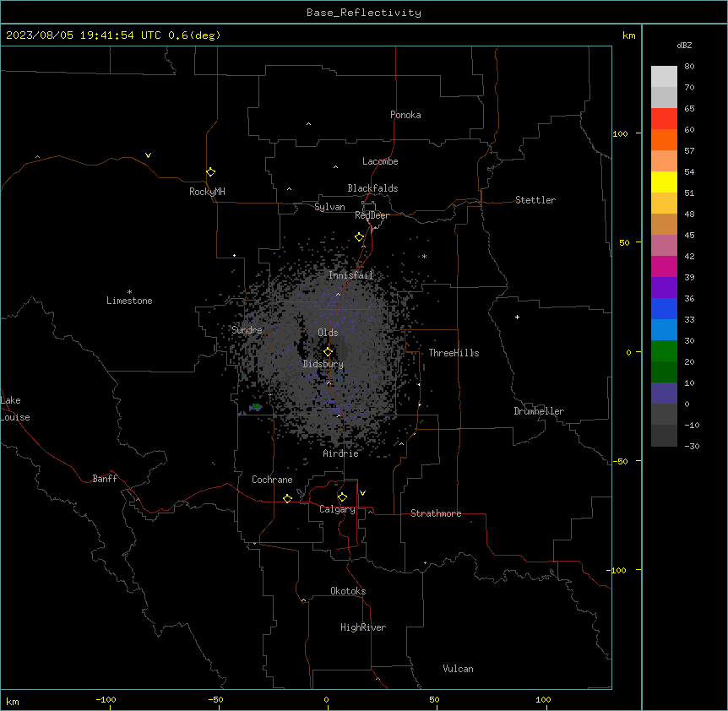Click the yellow V marker east of Calgary diamond
The width and height of the screenshot is (728, 711).
click(362, 493)
